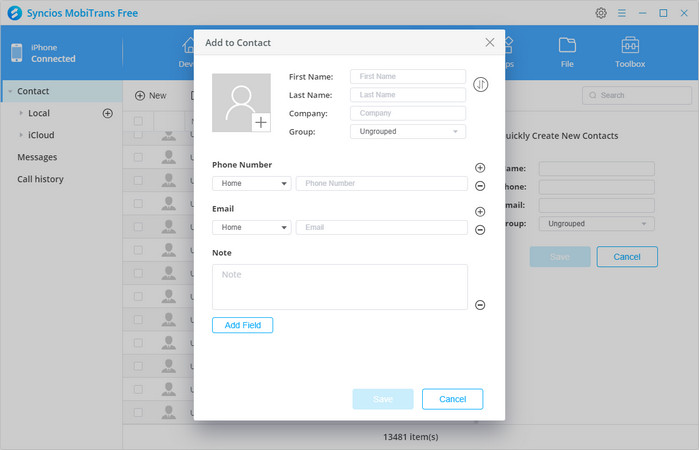Open the Toolbox tab

[630, 53]
